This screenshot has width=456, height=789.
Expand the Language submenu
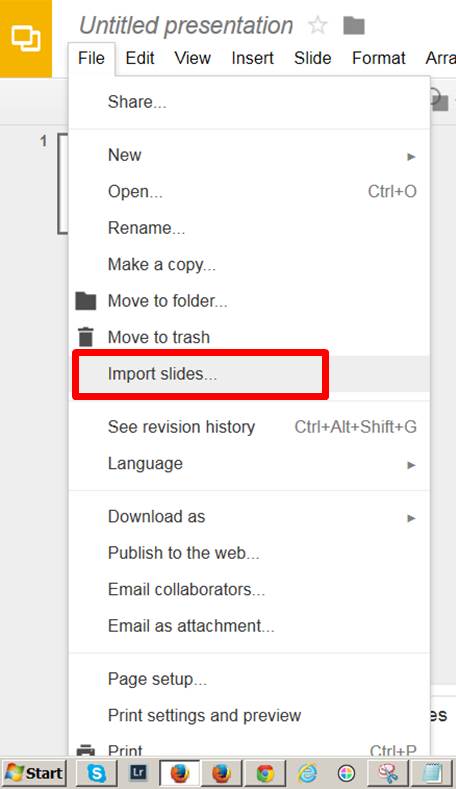coord(249,463)
